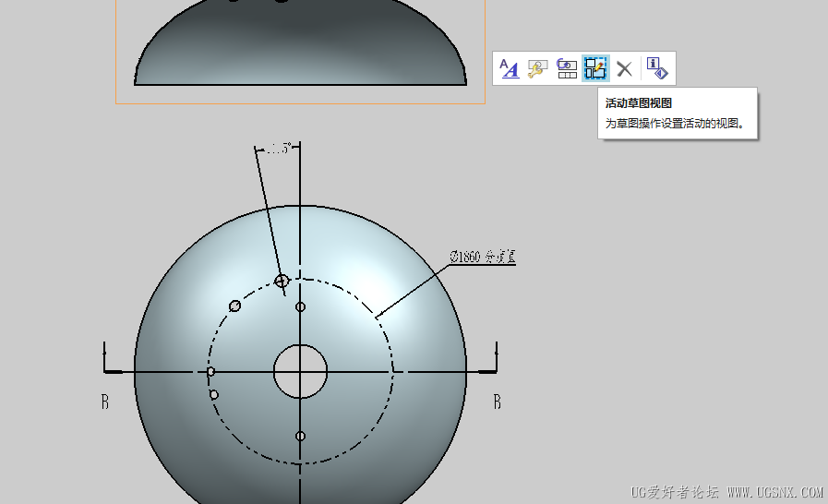
Task: Click the left section label B
Action: click(105, 402)
